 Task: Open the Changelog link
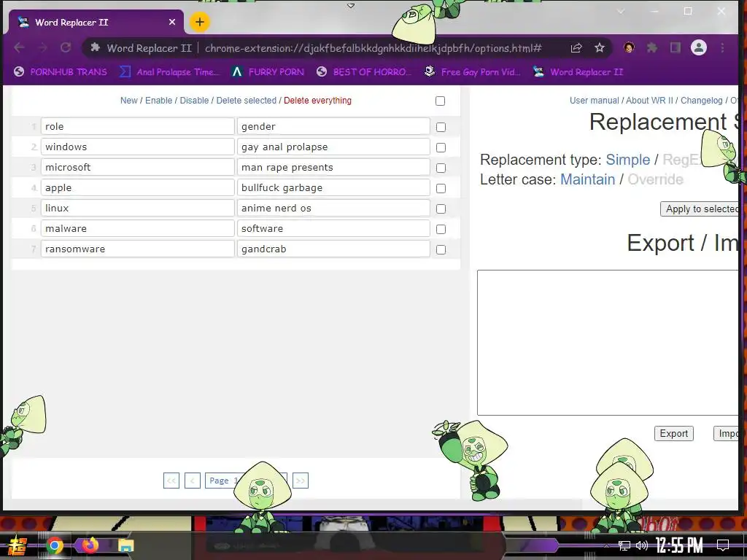pyautogui.click(x=701, y=101)
